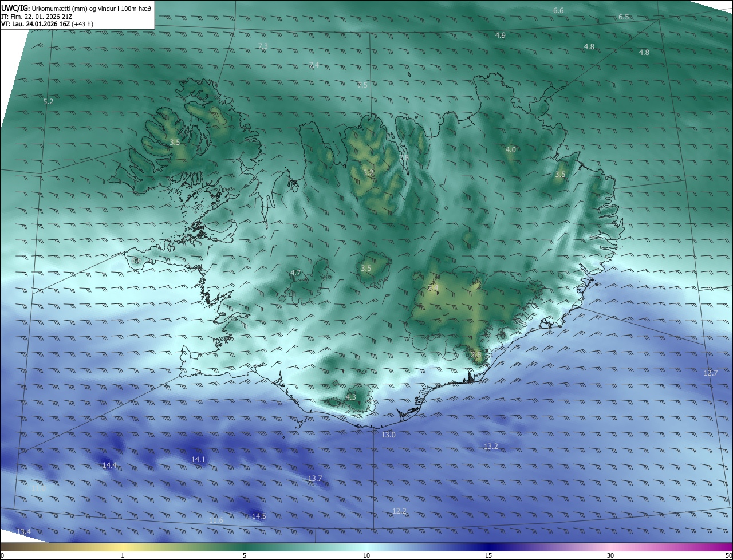Click the 6.5 value label
733x560 pixels.
[624, 17]
